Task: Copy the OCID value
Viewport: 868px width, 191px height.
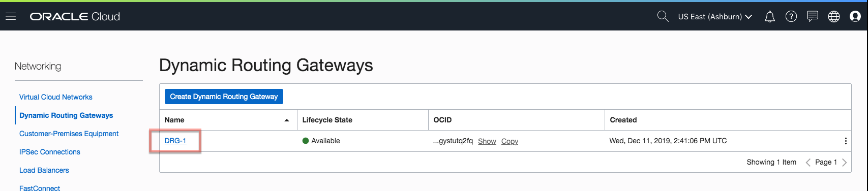Action: click(510, 141)
